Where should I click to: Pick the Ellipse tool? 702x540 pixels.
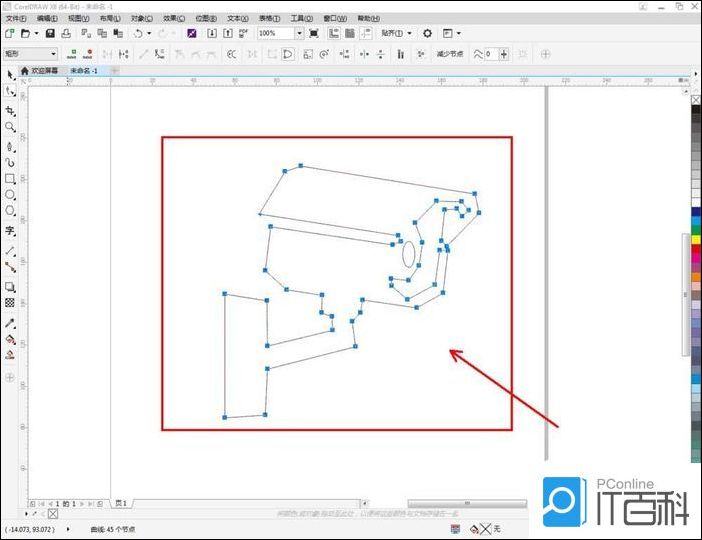point(10,195)
